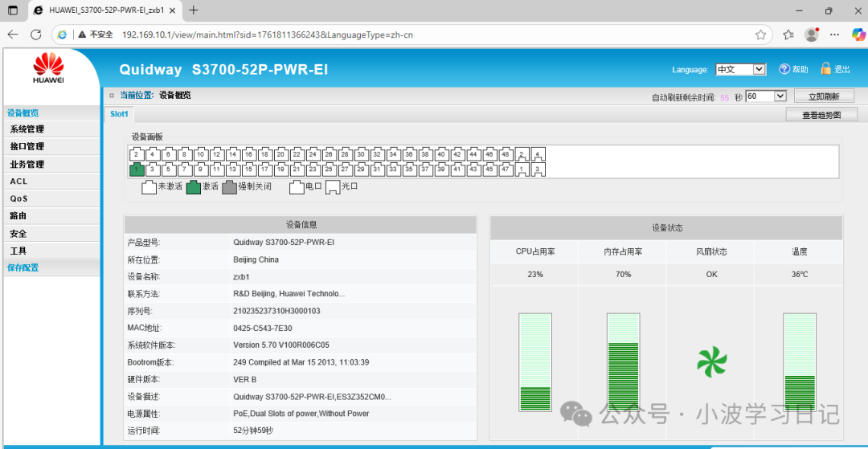Open help via the question mark icon
Viewport: 868px width, 449px height.
point(784,69)
